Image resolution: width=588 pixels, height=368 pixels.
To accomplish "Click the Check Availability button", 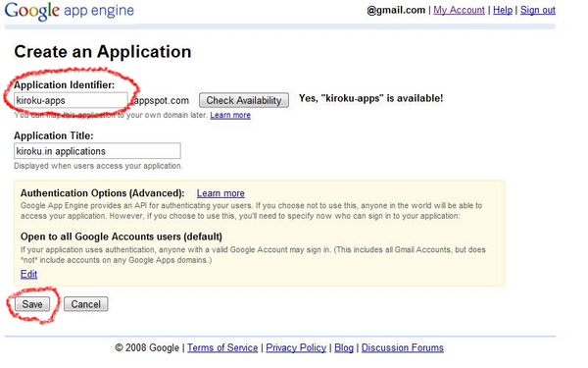I will tap(244, 100).
